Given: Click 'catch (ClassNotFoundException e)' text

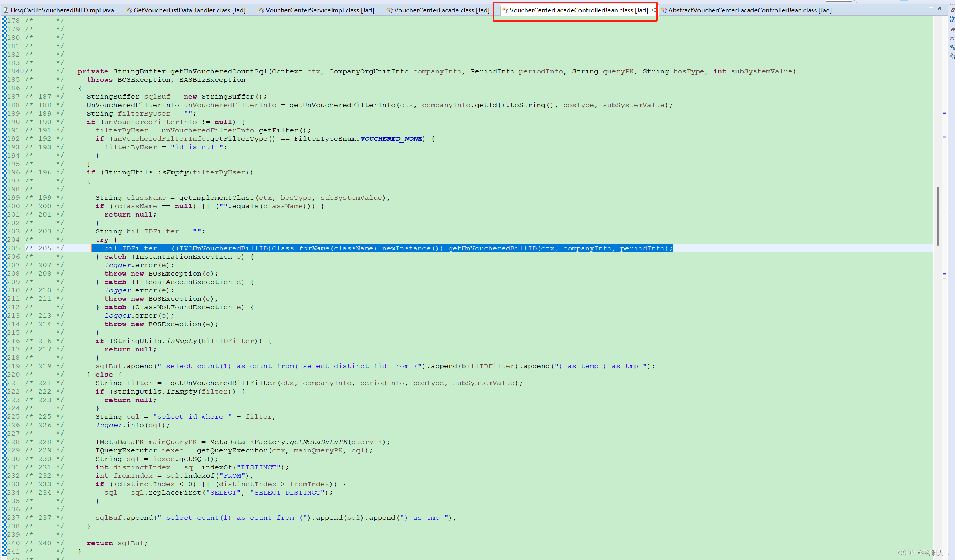Looking at the screenshot, I should (x=174, y=307).
